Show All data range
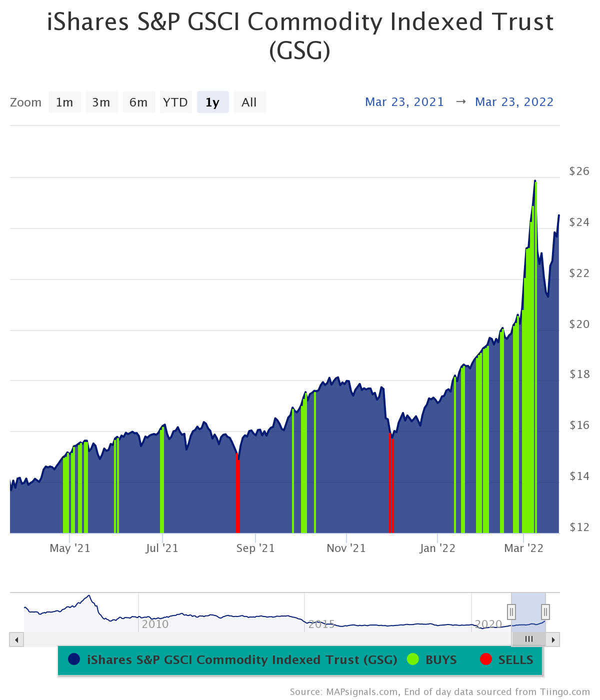This screenshot has height=700, width=600. 249,102
